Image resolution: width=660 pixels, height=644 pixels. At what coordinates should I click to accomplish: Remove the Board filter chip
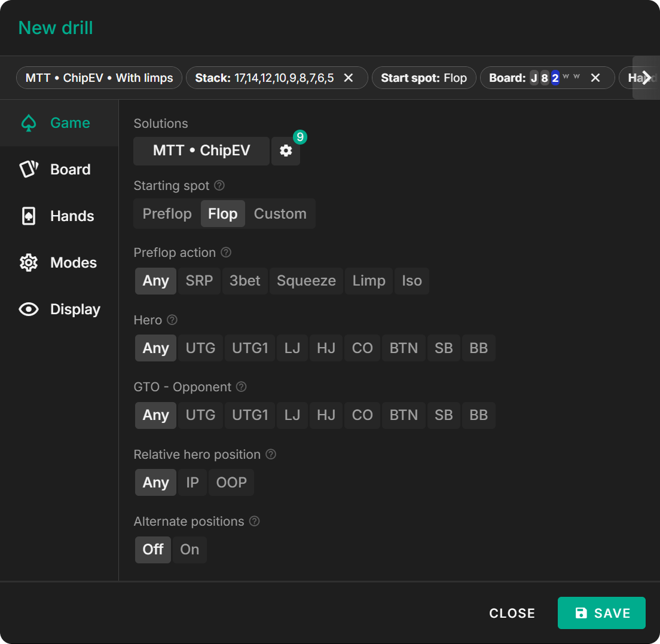595,78
